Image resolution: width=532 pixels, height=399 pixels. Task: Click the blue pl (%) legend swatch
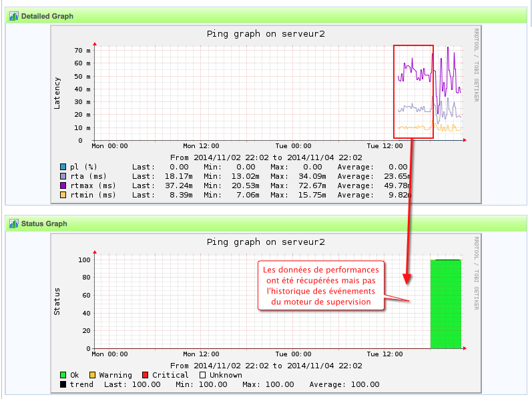pyautogui.click(x=63, y=167)
